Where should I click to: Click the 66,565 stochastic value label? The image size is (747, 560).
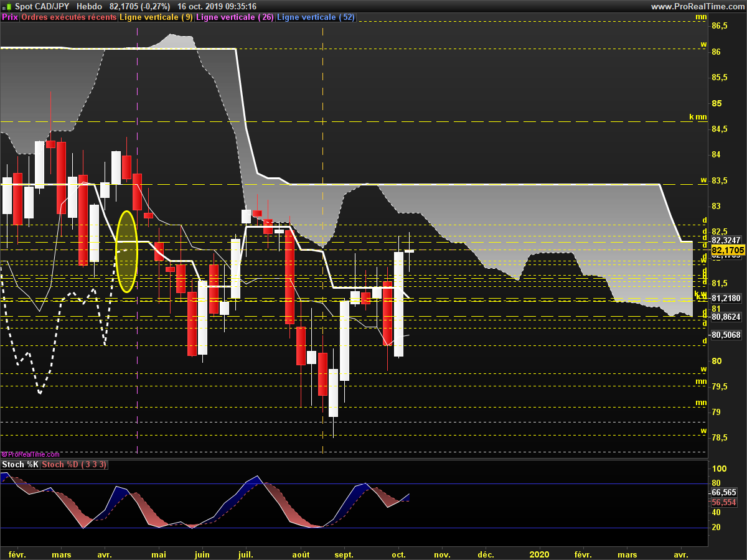point(724,492)
